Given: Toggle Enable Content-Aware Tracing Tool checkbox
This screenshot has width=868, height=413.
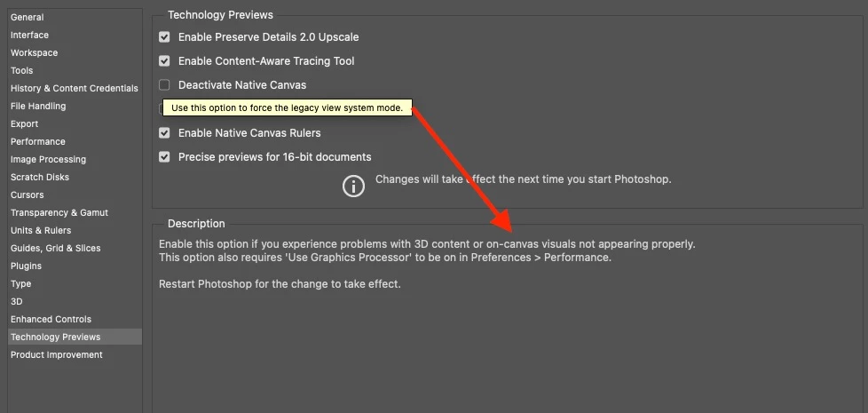Looking at the screenshot, I should coord(164,61).
